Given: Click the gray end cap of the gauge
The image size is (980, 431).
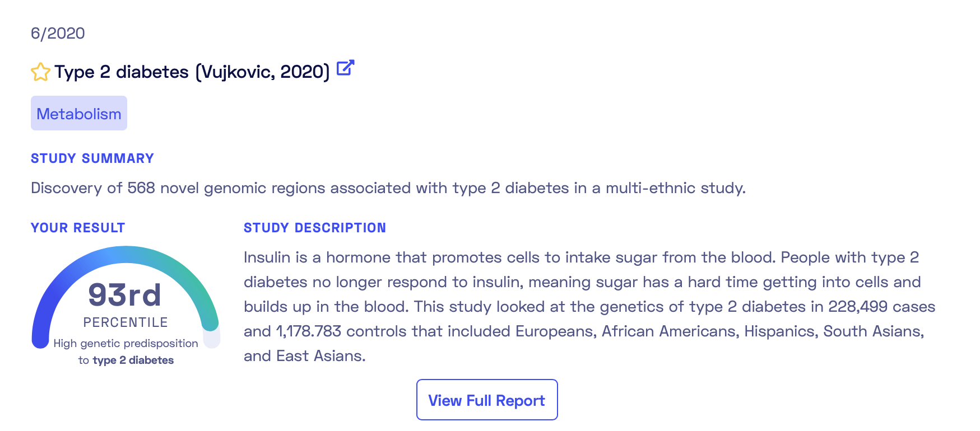Looking at the screenshot, I should pos(212,339).
